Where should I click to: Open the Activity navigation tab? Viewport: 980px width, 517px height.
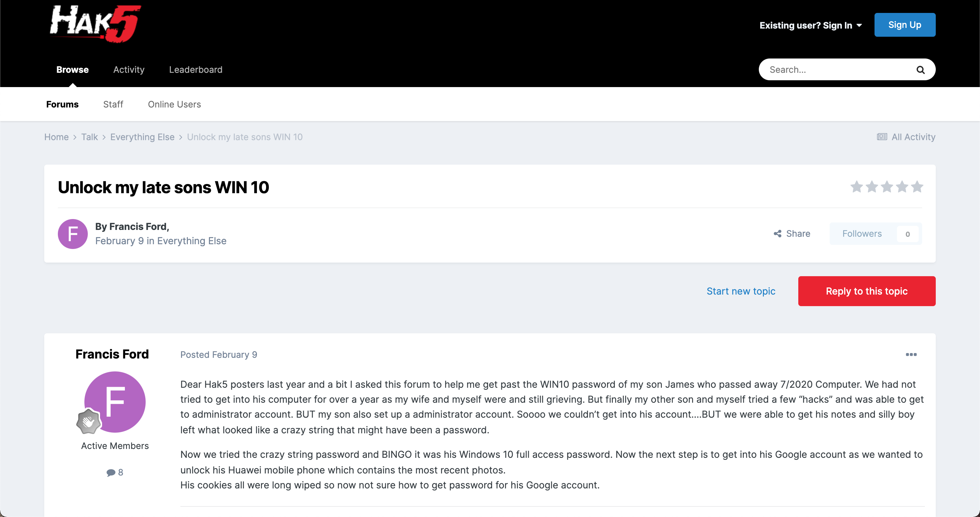pyautogui.click(x=129, y=70)
